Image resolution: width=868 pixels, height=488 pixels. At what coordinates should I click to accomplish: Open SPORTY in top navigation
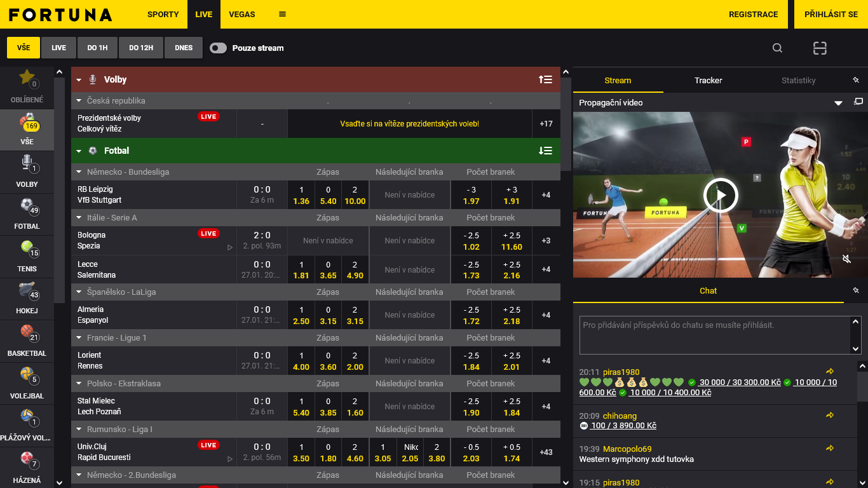tap(163, 14)
